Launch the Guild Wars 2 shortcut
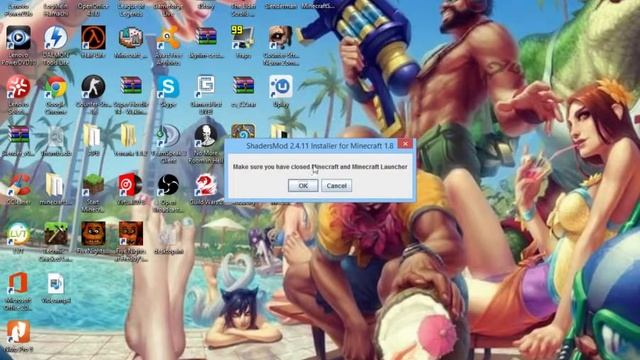Viewport: 640px width, 360px height. [205, 185]
